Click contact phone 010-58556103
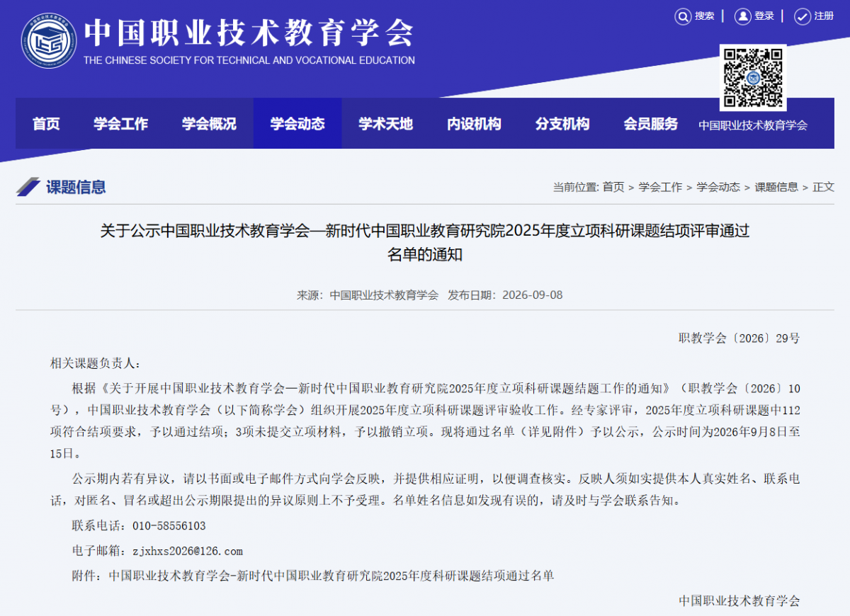850x616 pixels. (169, 526)
